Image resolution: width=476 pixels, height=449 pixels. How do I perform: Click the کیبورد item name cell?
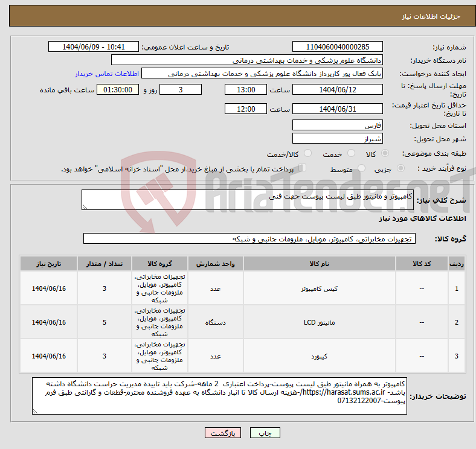(319, 356)
